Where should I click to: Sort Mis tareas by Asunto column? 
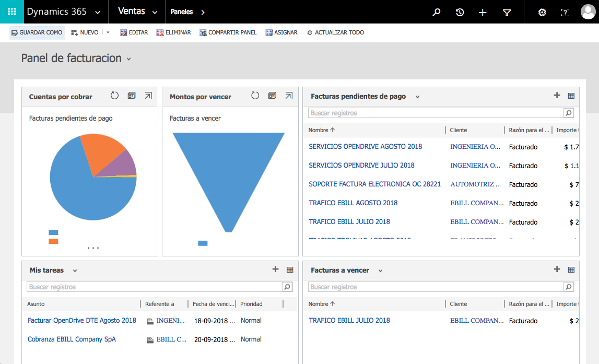pyautogui.click(x=36, y=304)
